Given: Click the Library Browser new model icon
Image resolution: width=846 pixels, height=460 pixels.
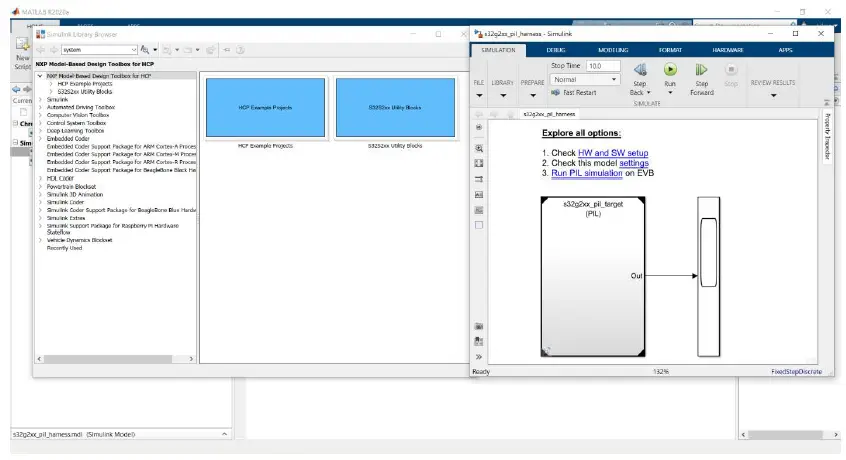Looking at the screenshot, I should tap(167, 50).
